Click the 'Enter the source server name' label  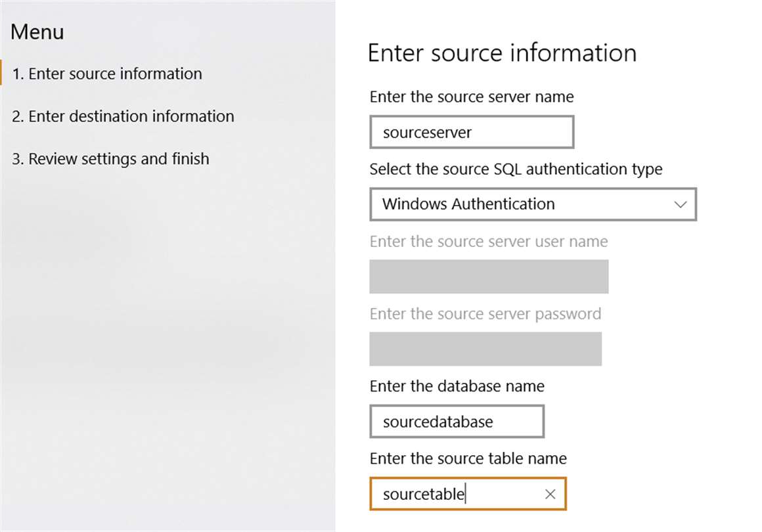pyautogui.click(x=472, y=97)
